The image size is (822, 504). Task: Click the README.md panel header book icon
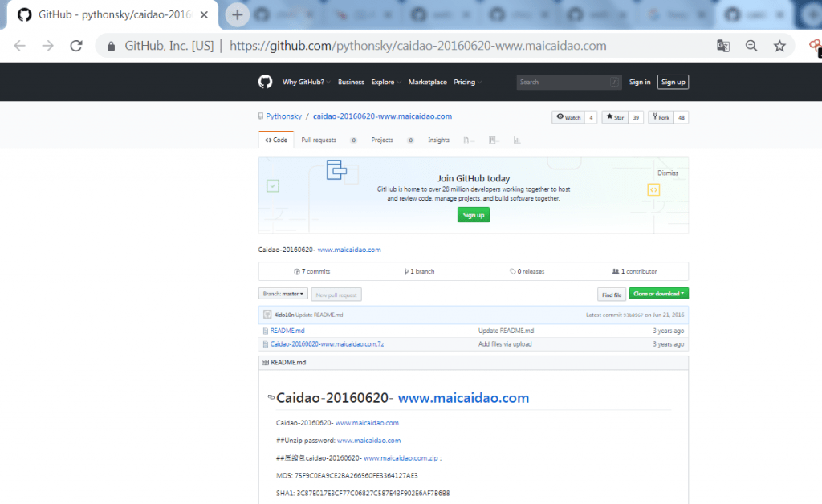[265, 362]
